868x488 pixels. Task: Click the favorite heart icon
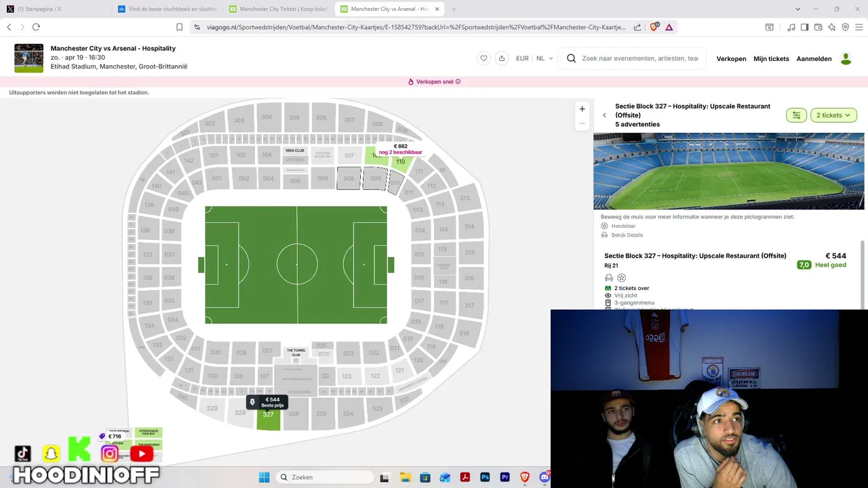(484, 58)
